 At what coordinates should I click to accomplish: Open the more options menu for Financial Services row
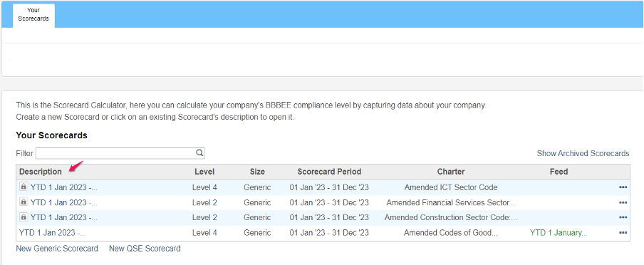click(623, 202)
